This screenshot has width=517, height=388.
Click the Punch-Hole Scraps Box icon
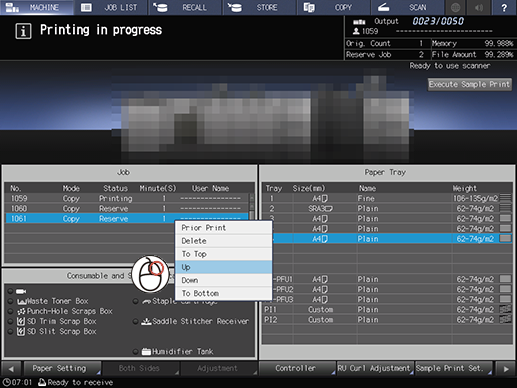click(x=21, y=311)
